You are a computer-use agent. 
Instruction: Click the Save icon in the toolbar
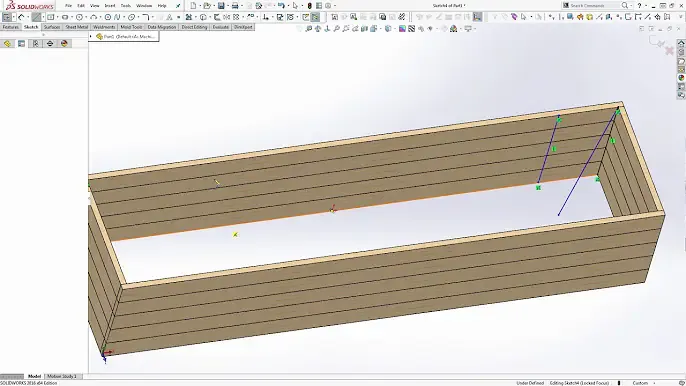pyautogui.click(x=221, y=6)
